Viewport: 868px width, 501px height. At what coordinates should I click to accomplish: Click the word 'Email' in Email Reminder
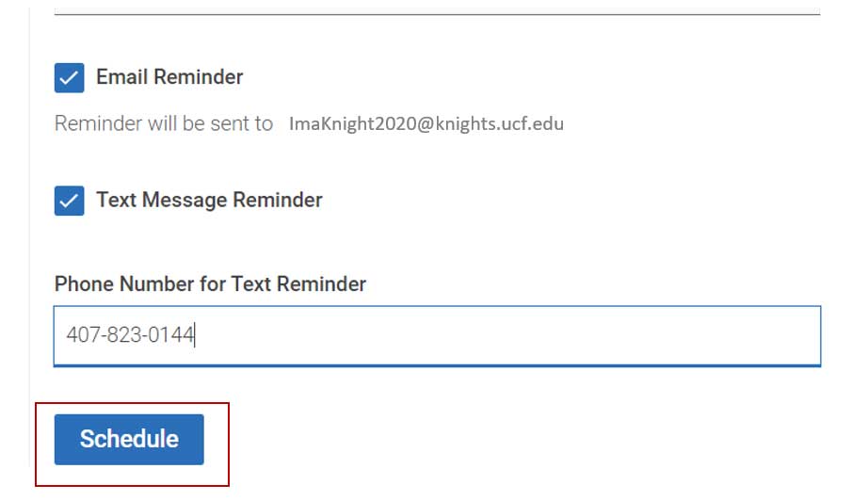tap(121, 77)
